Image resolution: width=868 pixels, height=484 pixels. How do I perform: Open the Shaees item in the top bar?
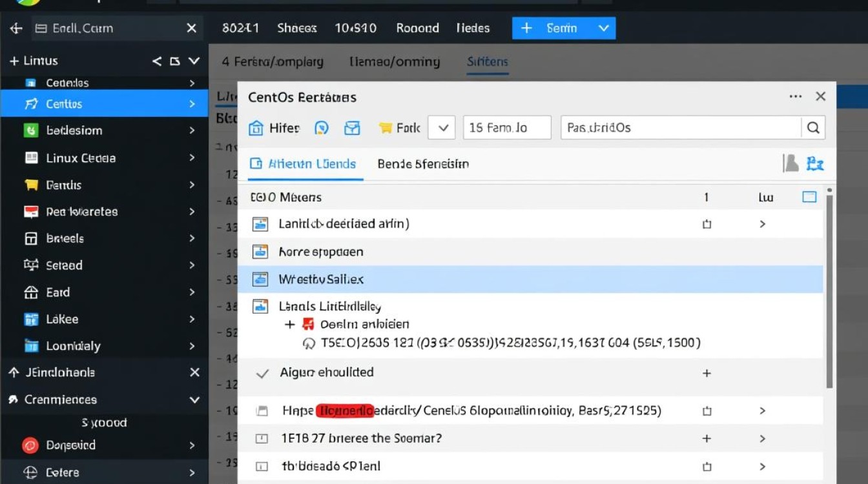297,28
